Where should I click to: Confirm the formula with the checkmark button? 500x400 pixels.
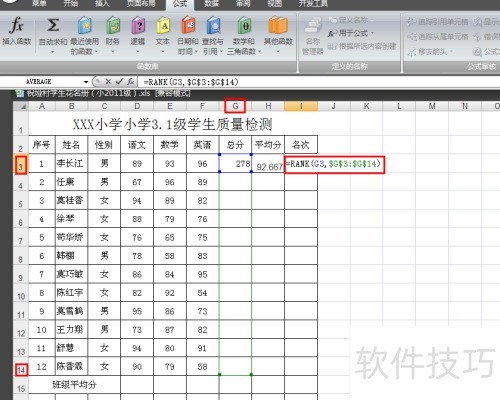[x=119, y=82]
